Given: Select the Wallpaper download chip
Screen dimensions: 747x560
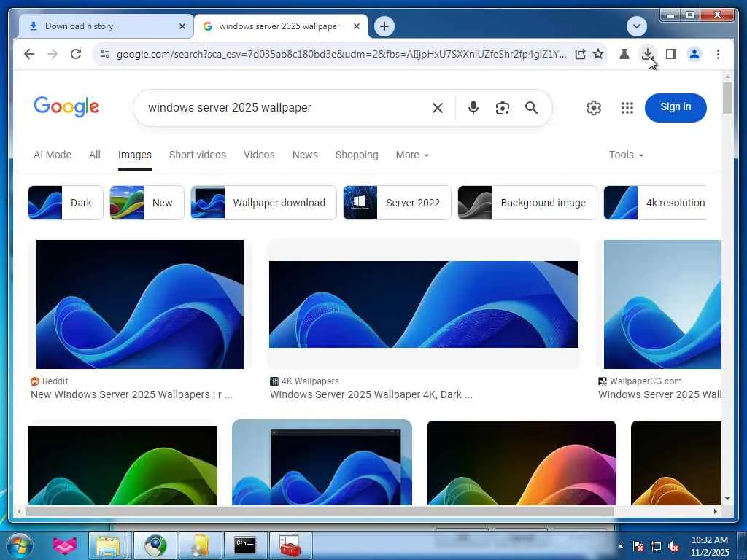Looking at the screenshot, I should click(263, 203).
